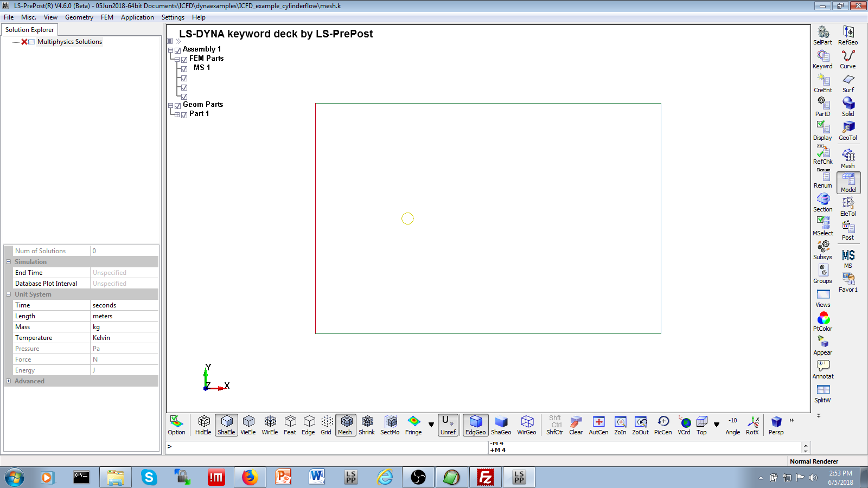
Task: Collapse the Simulation property group
Action: pos(8,262)
